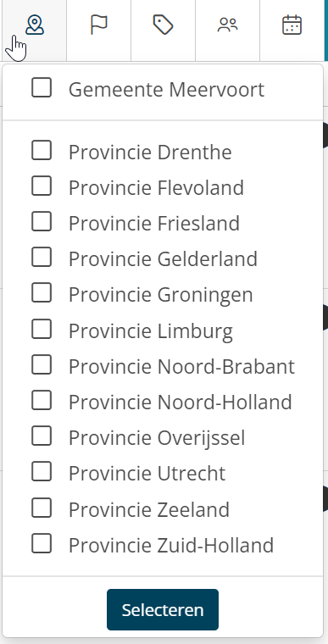Click the Provincie Overijssel label text
The width and height of the screenshot is (328, 644).
157,437
